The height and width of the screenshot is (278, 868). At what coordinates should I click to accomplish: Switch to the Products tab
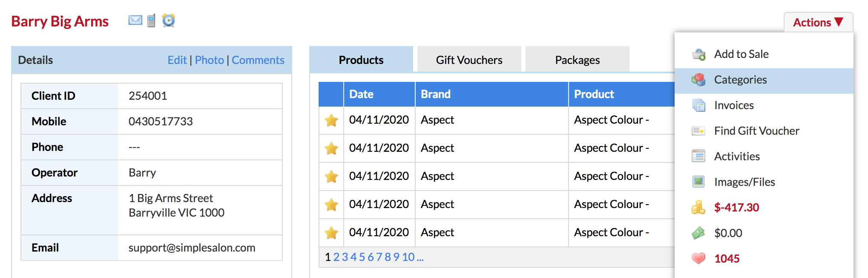(x=361, y=60)
